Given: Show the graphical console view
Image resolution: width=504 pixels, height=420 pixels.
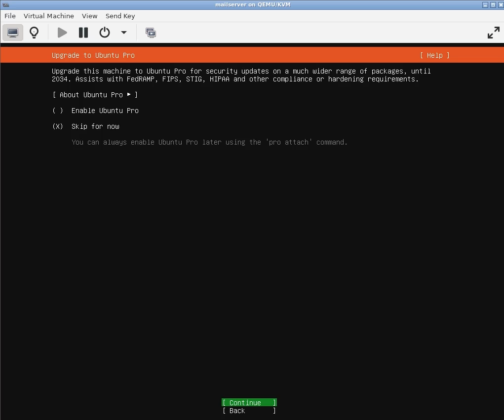Looking at the screenshot, I should point(13,33).
